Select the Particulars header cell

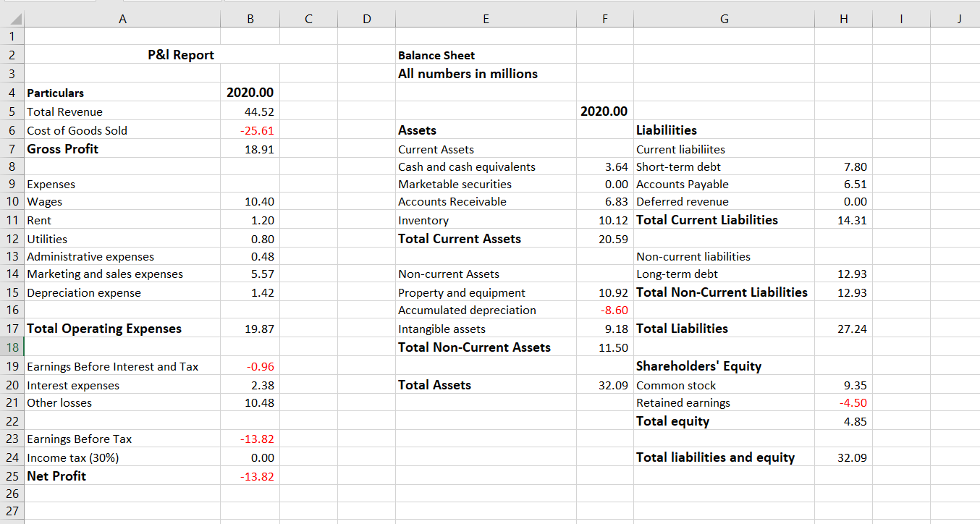click(x=122, y=93)
